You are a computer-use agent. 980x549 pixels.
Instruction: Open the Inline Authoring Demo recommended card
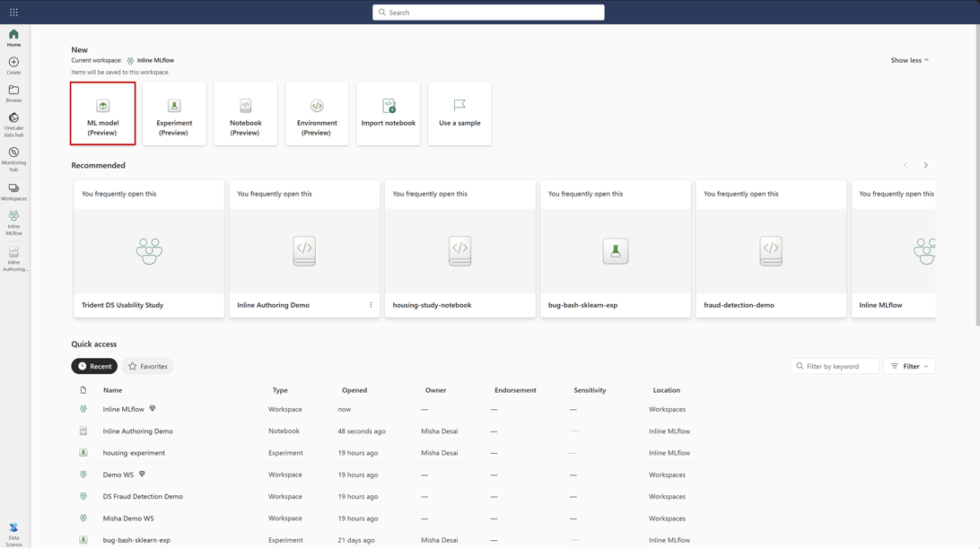click(304, 248)
